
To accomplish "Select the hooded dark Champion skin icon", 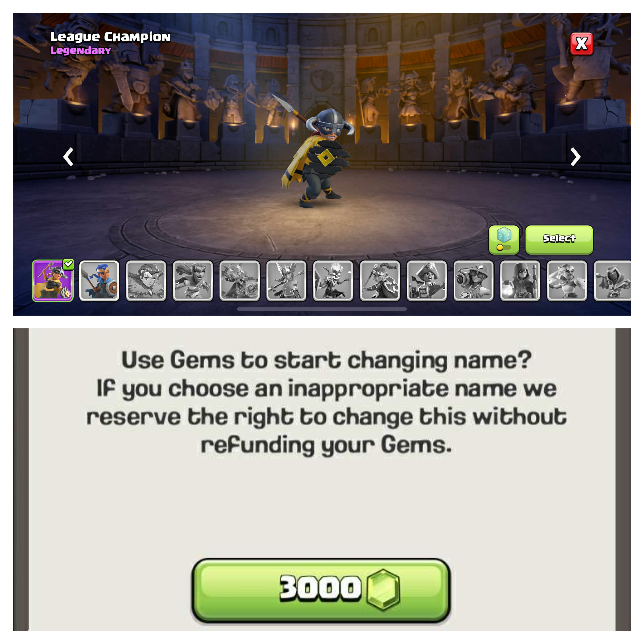I will tap(520, 281).
